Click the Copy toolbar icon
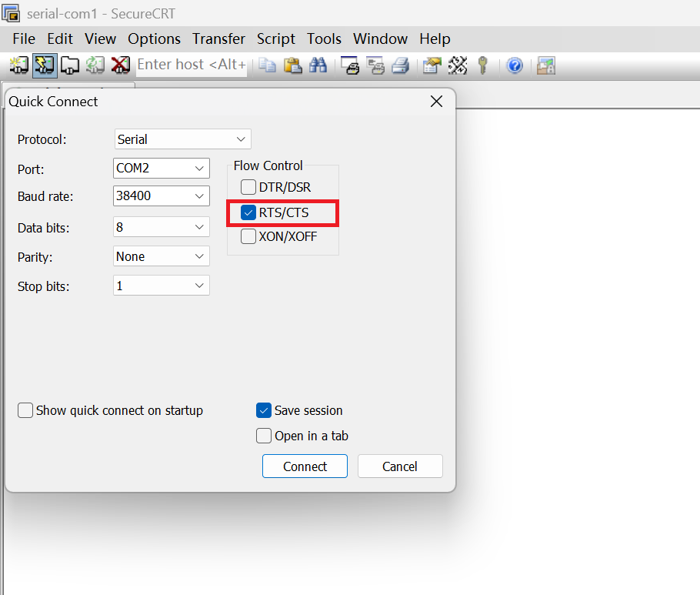The image size is (700, 595). pyautogui.click(x=268, y=65)
